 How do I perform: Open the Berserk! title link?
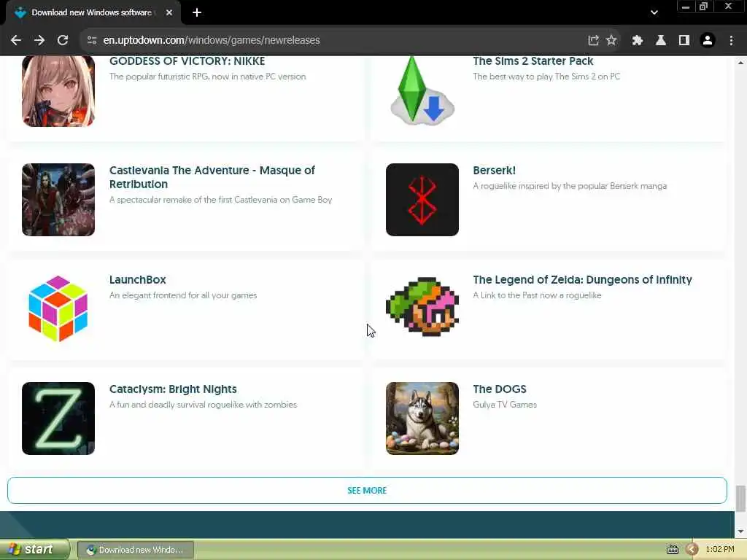(x=494, y=171)
